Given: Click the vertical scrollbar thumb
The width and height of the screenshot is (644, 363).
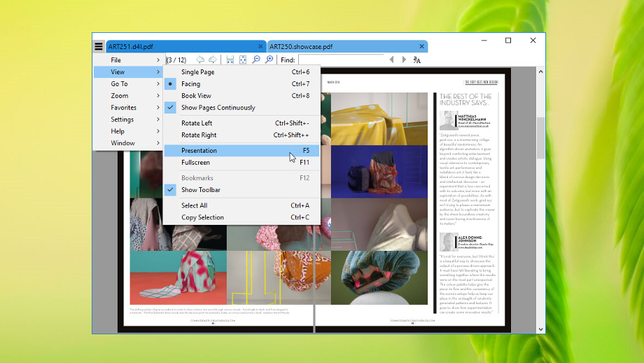Looking at the screenshot, I should (540, 138).
